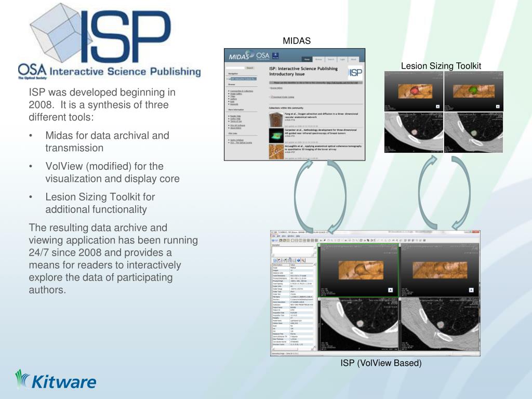Open Carpenter et al. methodology collection title
This screenshot has height=399, width=532.
point(321,131)
